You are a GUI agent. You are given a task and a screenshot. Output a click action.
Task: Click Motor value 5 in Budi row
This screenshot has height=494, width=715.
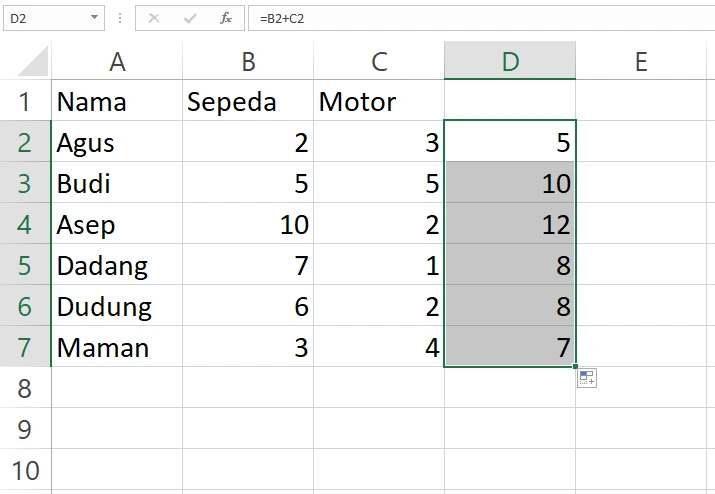(x=379, y=183)
